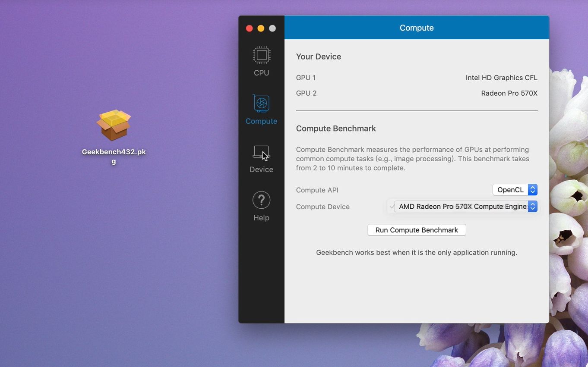Open the Compute Device AMD Radeon dropdown

(466, 207)
